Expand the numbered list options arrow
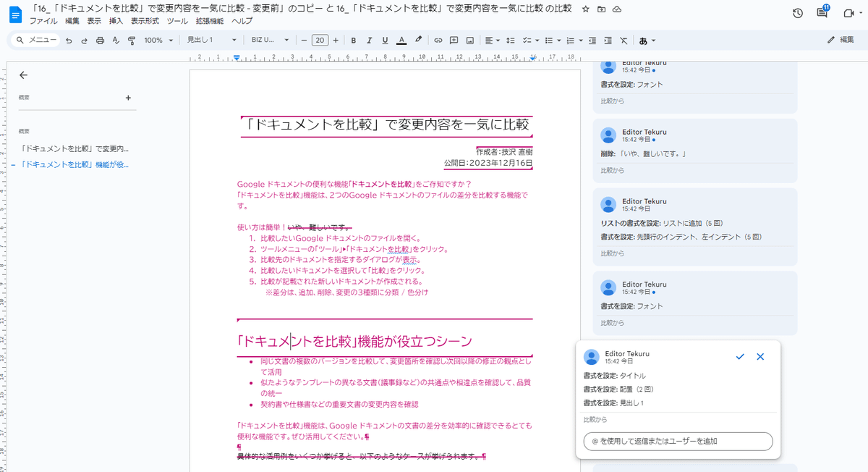 click(580, 41)
